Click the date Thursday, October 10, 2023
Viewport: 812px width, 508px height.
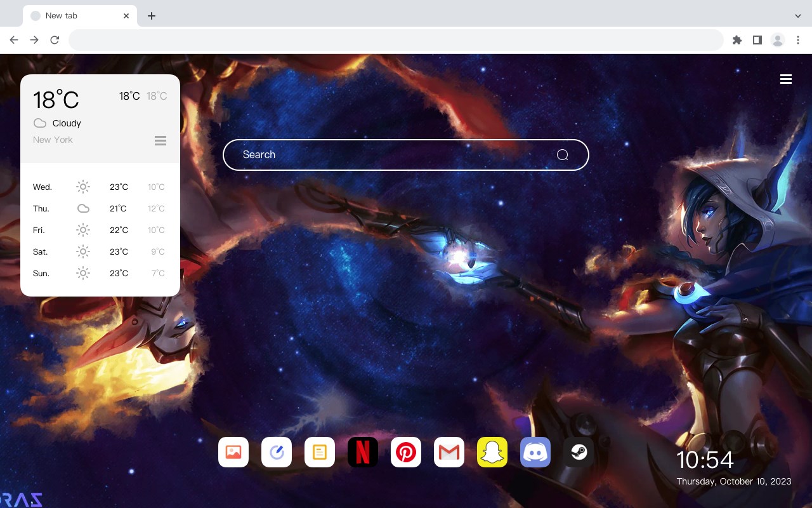click(734, 481)
